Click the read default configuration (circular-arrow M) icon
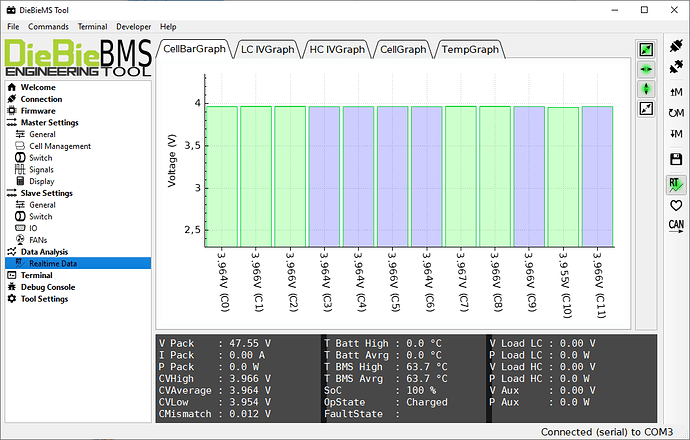This screenshot has width=690, height=440. pyautogui.click(x=676, y=114)
